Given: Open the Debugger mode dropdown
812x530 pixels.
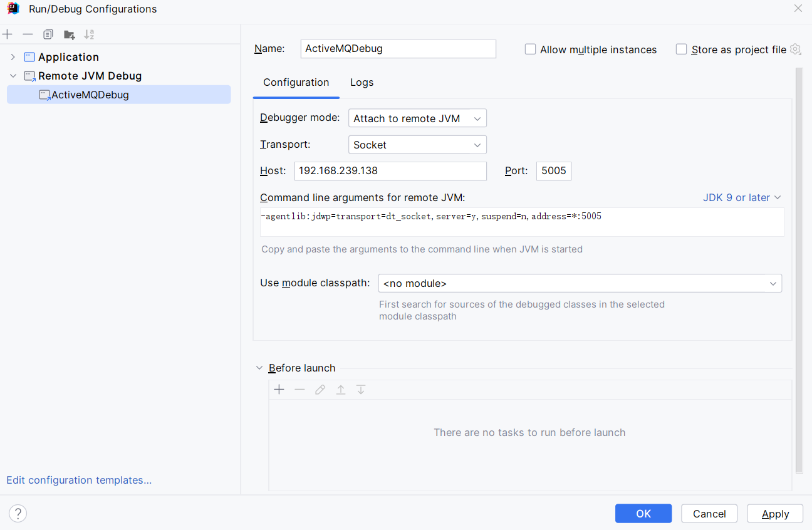Looking at the screenshot, I should coord(417,118).
